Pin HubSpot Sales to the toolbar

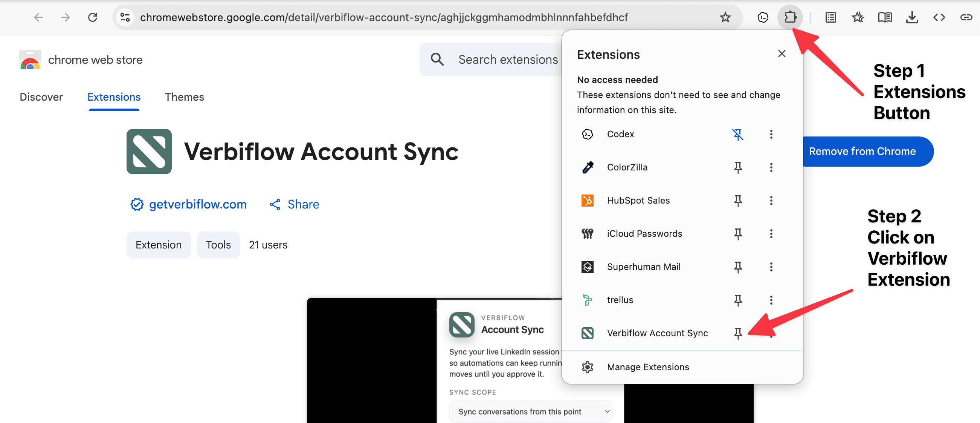(738, 200)
